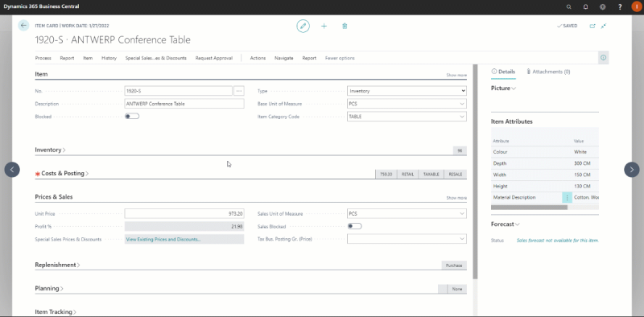Click Fewer options in the action bar

[x=340, y=58]
